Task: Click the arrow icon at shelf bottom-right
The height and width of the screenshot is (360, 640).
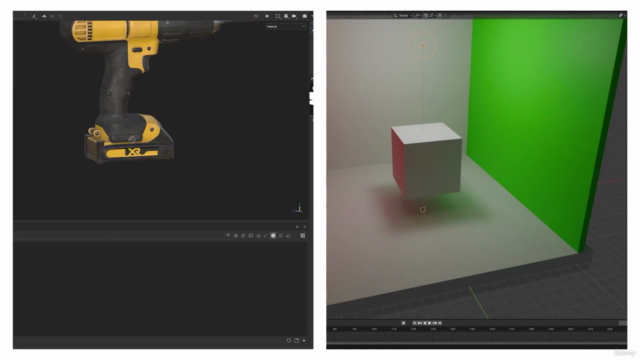Action: tap(304, 340)
